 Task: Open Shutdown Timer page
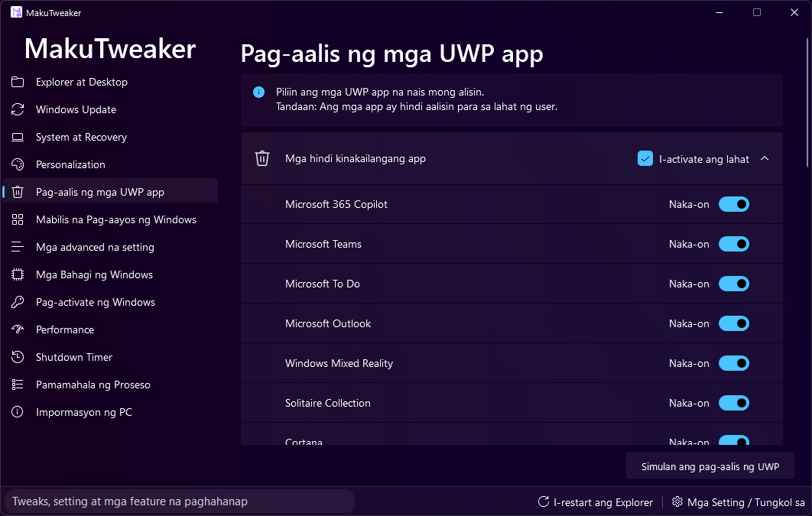point(110,356)
